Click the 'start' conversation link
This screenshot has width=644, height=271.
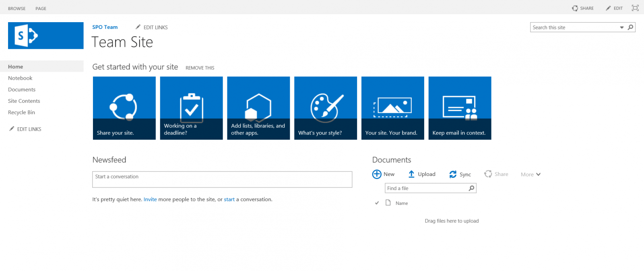pyautogui.click(x=229, y=199)
